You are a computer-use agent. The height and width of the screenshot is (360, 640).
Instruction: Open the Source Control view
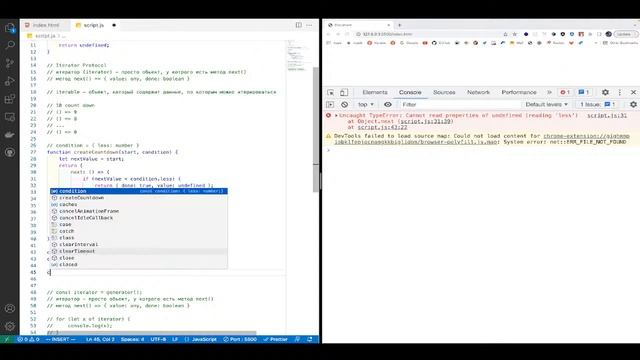pos(9,63)
